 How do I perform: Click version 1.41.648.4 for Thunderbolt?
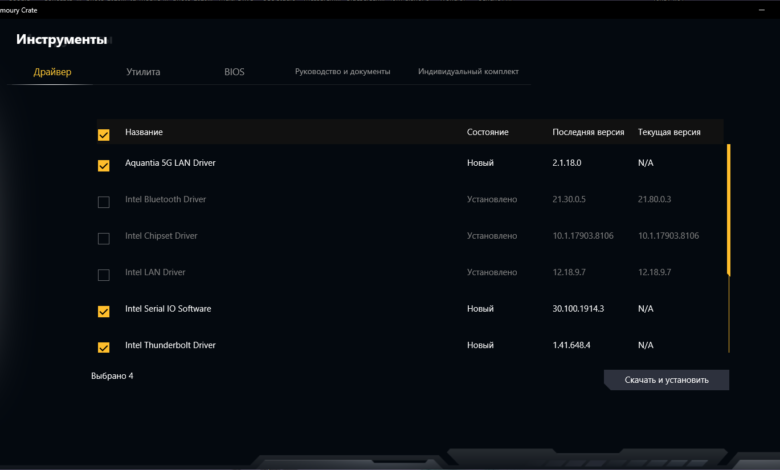coord(571,345)
